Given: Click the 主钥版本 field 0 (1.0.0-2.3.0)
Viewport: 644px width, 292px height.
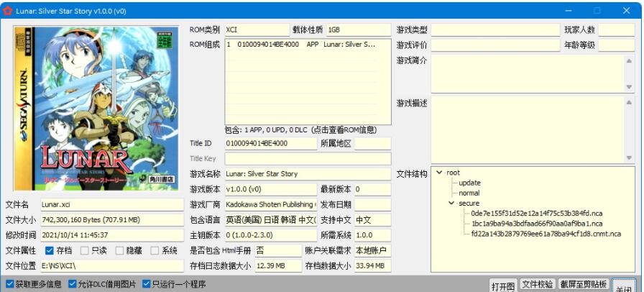Looking at the screenshot, I should pyautogui.click(x=271, y=235).
